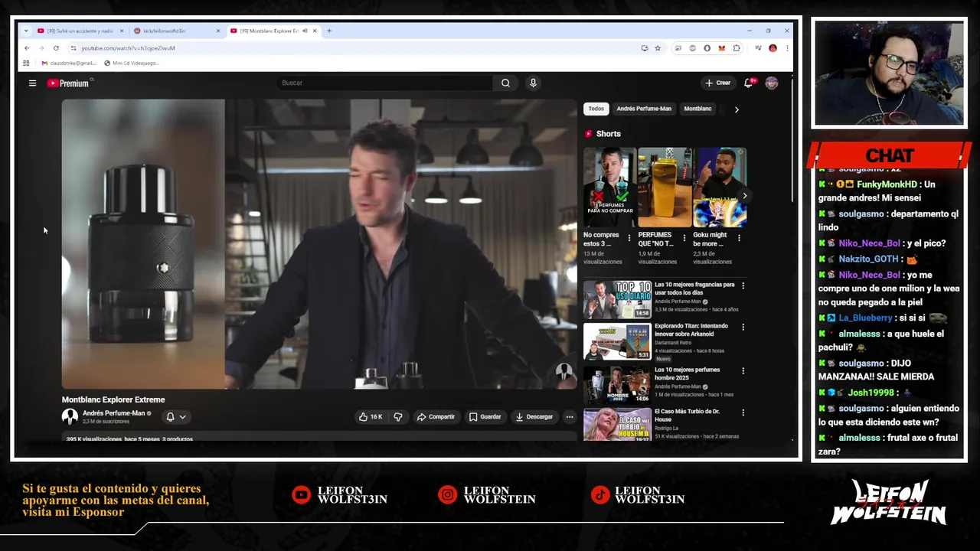Image resolution: width=980 pixels, height=551 pixels.
Task: Select the Todos filter chip
Action: click(596, 109)
